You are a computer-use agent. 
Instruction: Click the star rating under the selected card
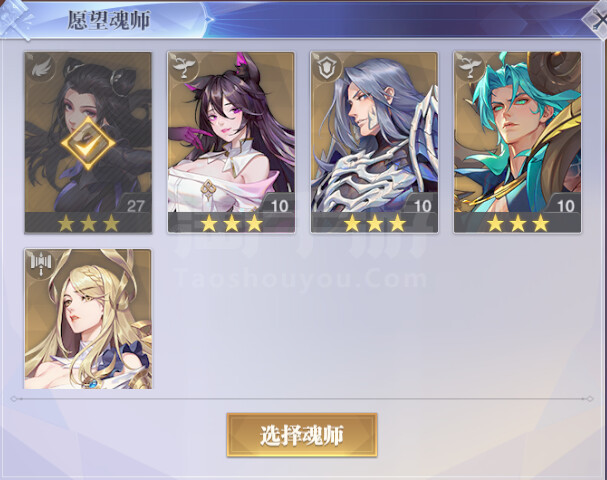pyautogui.click(x=88, y=223)
